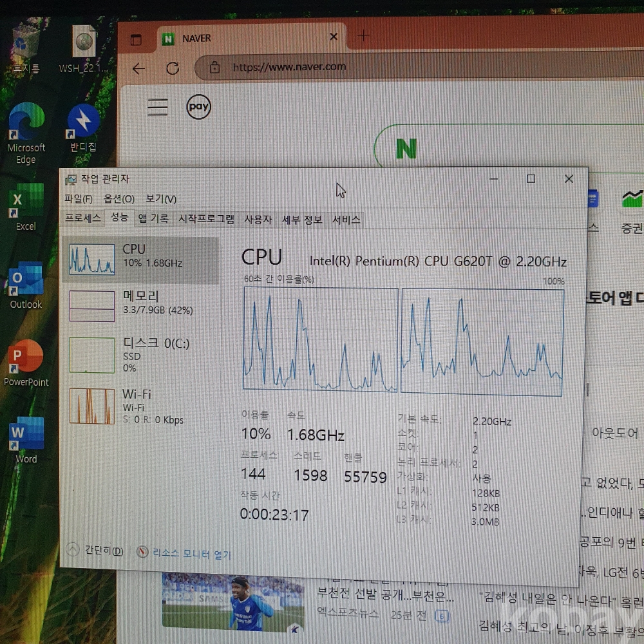Launch Microsoft Edge from the desktop
644x644 pixels.
point(26,133)
